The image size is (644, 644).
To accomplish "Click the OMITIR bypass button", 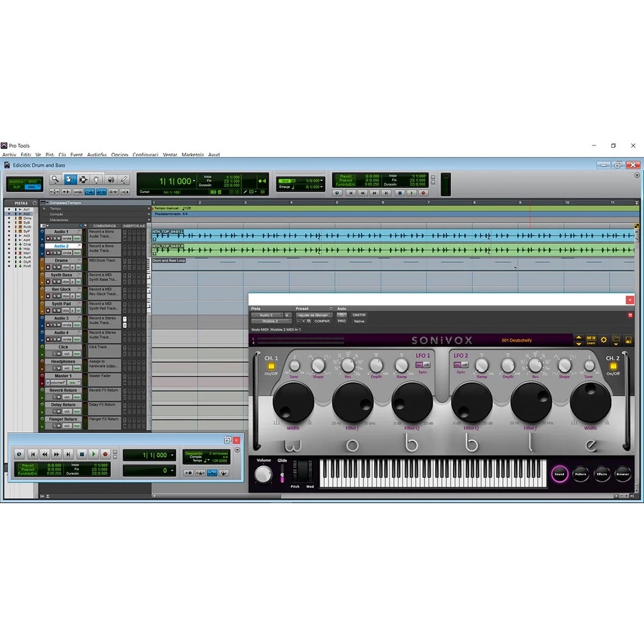I will [359, 315].
